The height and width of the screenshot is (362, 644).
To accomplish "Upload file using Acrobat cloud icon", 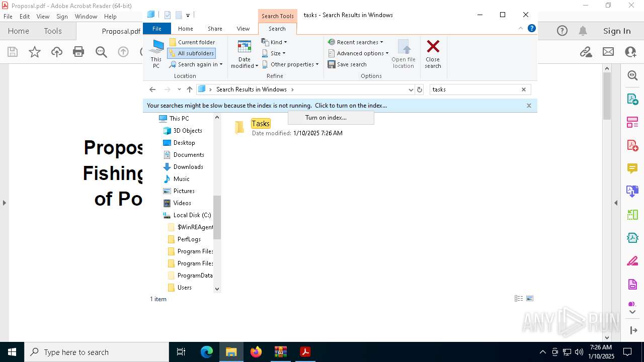I will click(x=57, y=52).
